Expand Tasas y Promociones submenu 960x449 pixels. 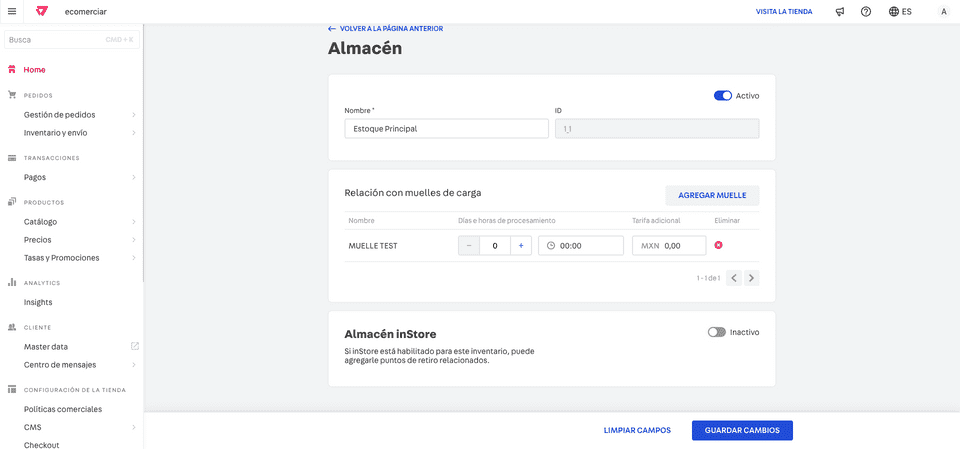click(133, 258)
